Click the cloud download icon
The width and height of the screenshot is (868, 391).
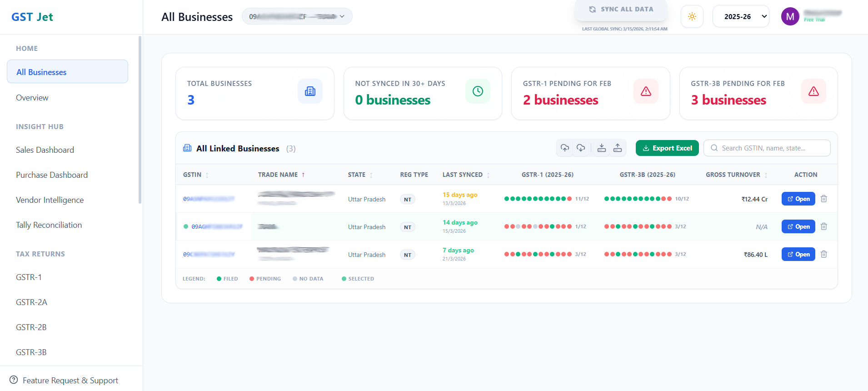click(581, 148)
